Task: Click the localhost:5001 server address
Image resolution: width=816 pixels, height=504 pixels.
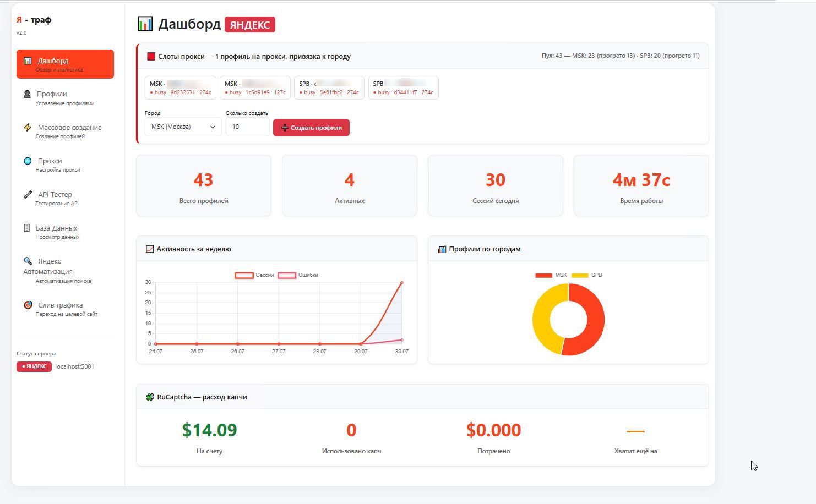Action: click(x=74, y=366)
